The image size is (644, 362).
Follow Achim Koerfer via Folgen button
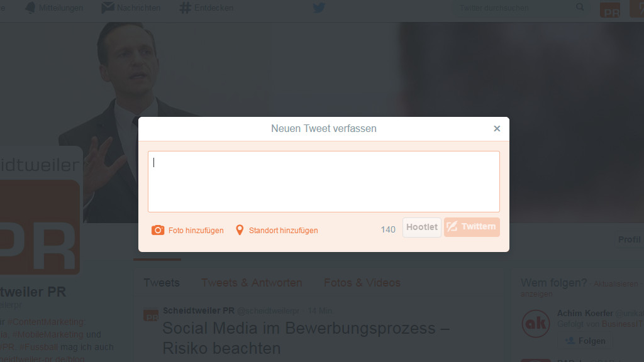coord(585,341)
